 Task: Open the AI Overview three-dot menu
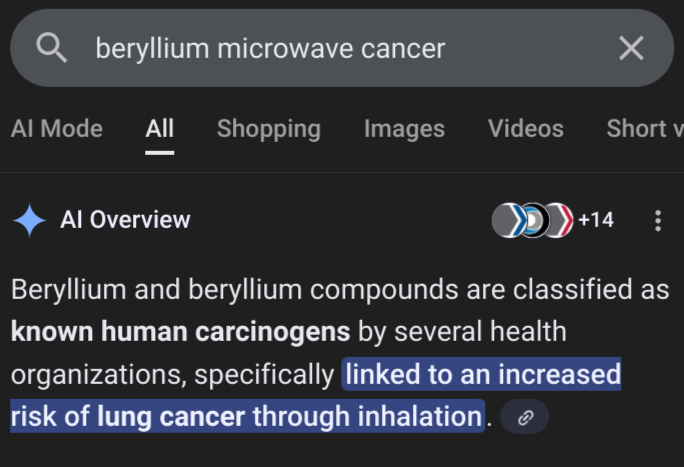657,220
